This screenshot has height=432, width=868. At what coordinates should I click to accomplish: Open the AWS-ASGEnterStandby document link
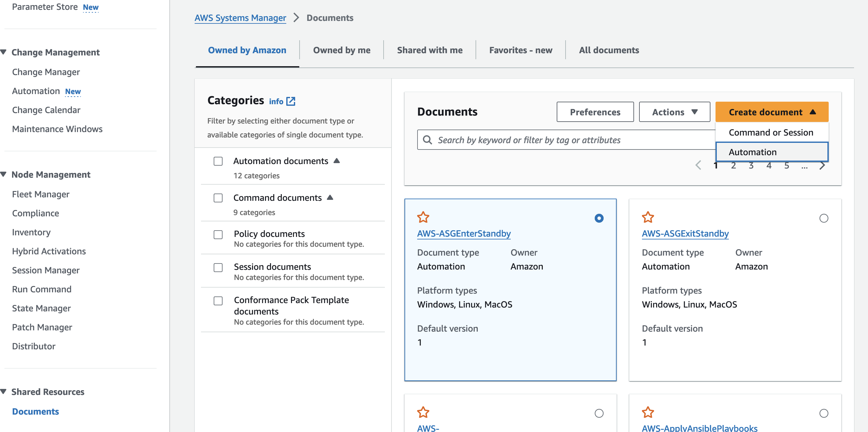click(x=464, y=233)
